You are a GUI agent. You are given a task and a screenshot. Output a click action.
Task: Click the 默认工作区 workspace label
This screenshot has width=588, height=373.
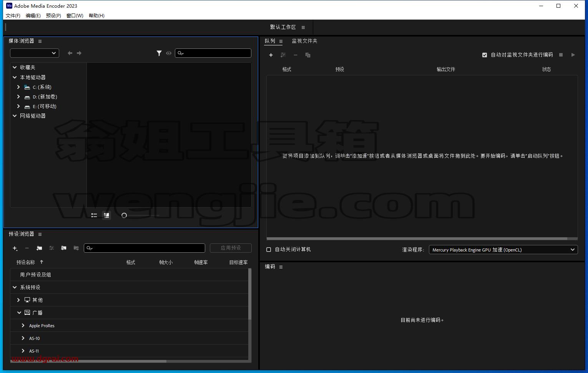click(x=283, y=27)
